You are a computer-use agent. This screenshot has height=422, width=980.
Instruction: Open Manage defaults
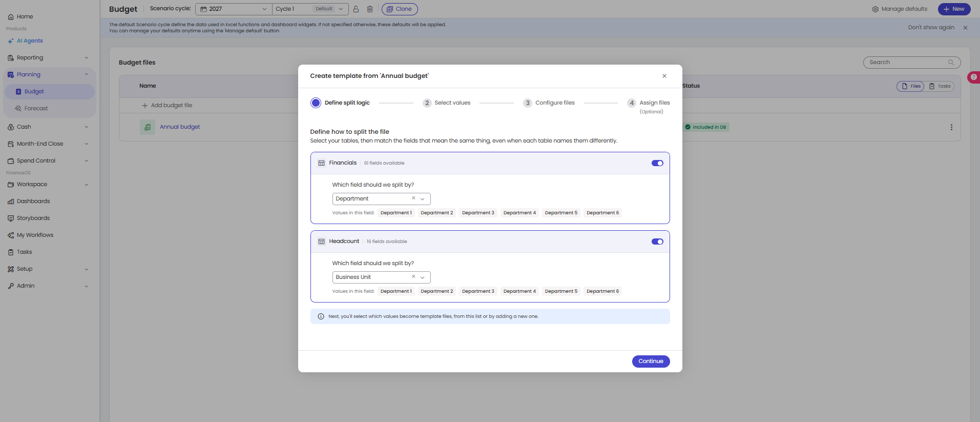900,9
